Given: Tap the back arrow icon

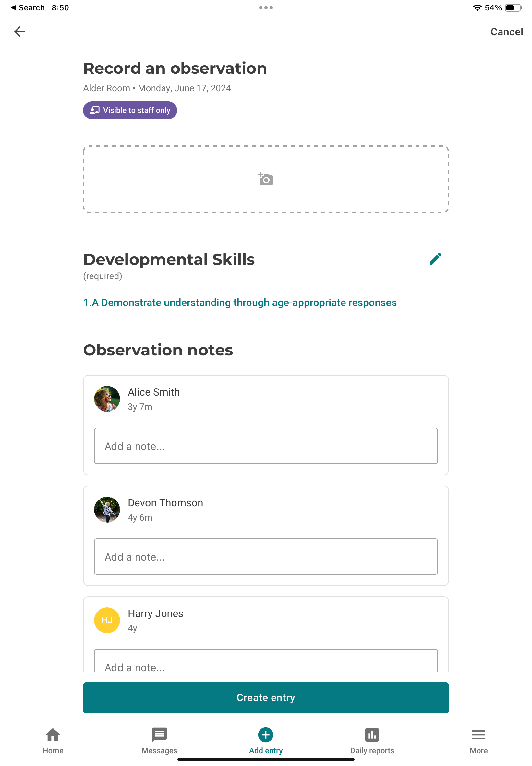Looking at the screenshot, I should 20,32.
